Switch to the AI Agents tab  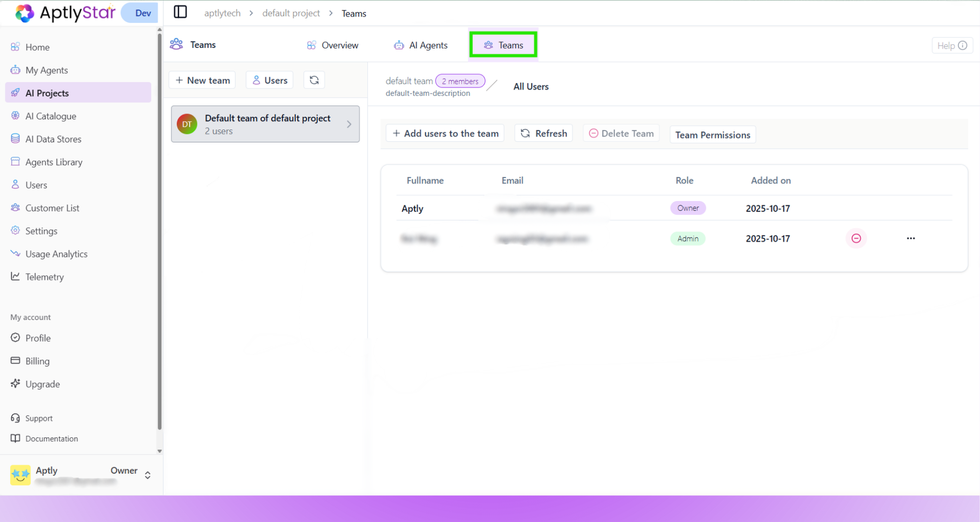[x=420, y=45]
